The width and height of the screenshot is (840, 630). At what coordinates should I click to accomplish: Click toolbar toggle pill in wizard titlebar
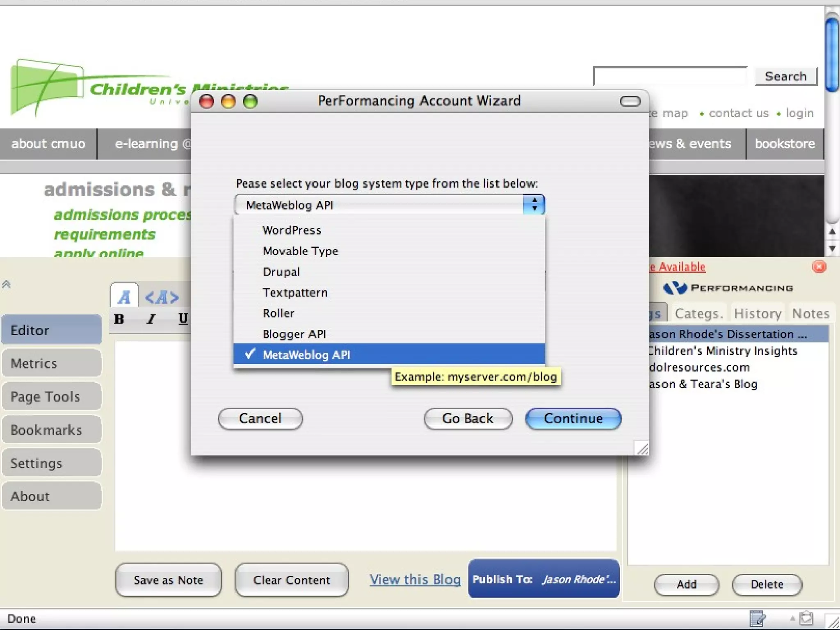pyautogui.click(x=630, y=101)
